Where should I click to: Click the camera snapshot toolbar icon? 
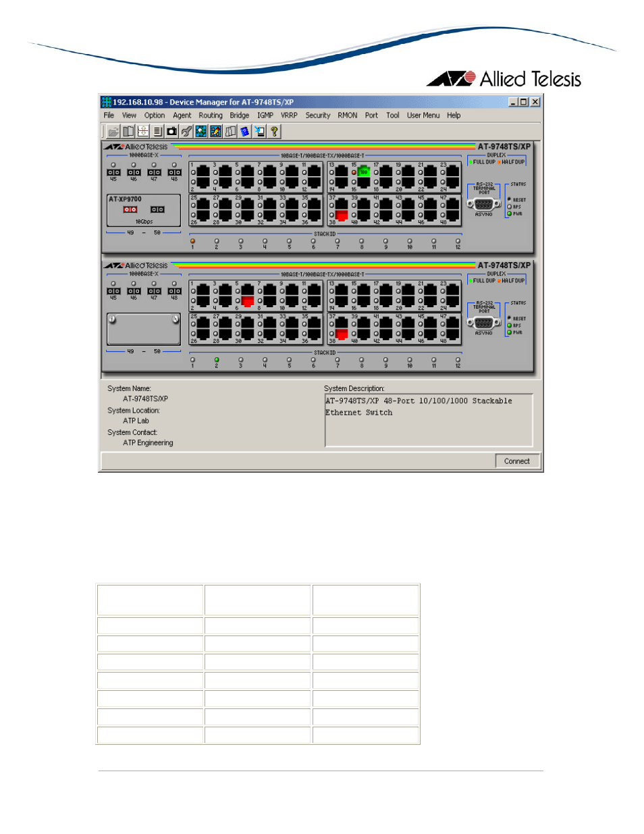coord(172,132)
